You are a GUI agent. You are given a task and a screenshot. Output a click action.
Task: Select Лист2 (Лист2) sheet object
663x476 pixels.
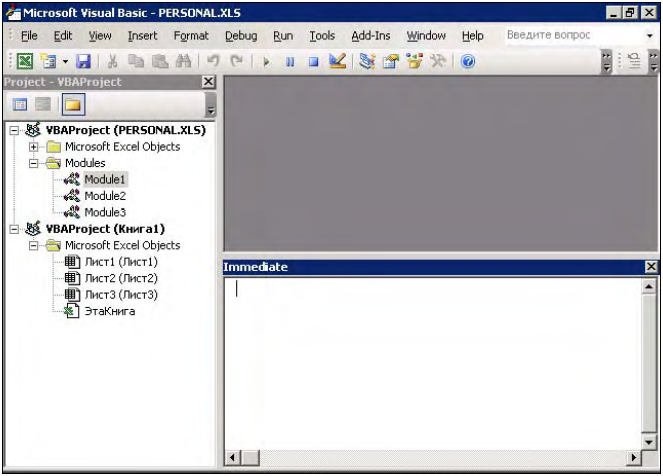(121, 279)
